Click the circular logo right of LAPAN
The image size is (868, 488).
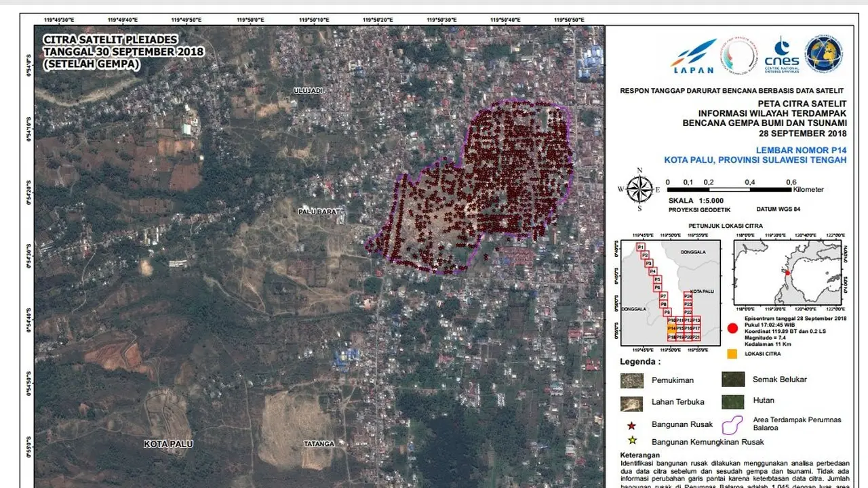point(739,55)
